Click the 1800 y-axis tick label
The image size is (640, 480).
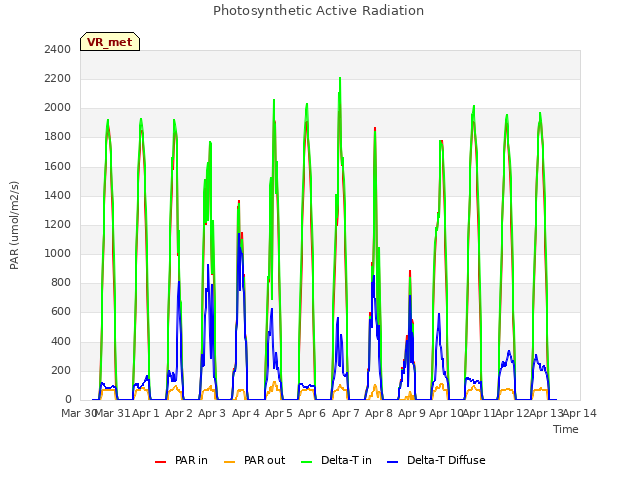(58, 137)
